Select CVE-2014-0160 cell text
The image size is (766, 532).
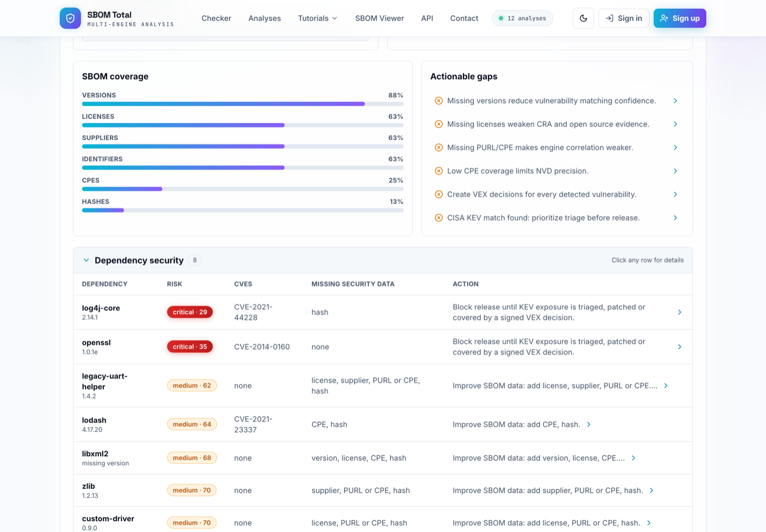coord(262,346)
